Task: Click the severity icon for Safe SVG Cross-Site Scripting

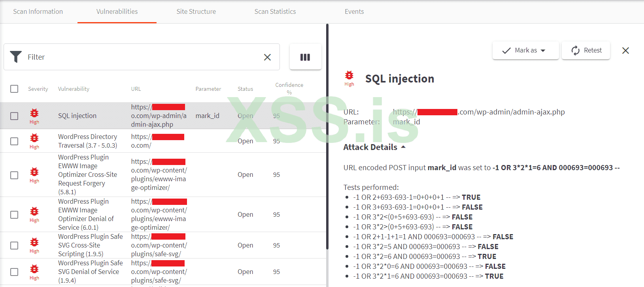Action: click(x=34, y=242)
